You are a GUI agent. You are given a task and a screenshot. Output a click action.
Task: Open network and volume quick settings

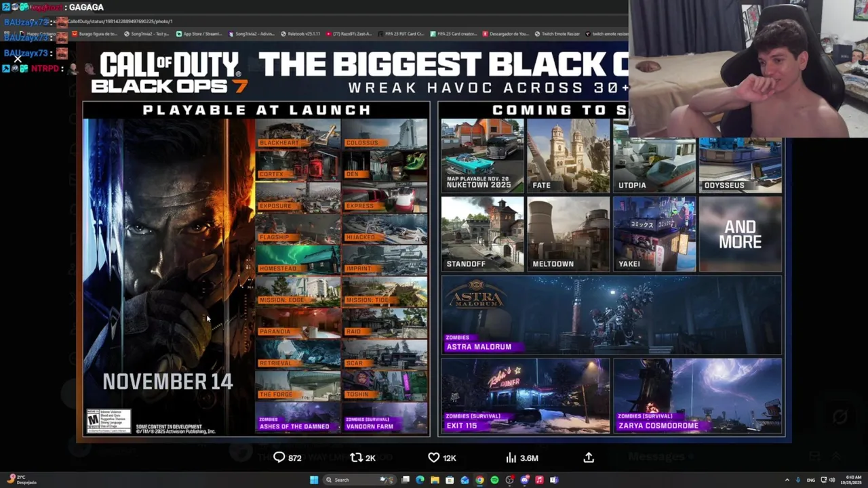tap(828, 480)
